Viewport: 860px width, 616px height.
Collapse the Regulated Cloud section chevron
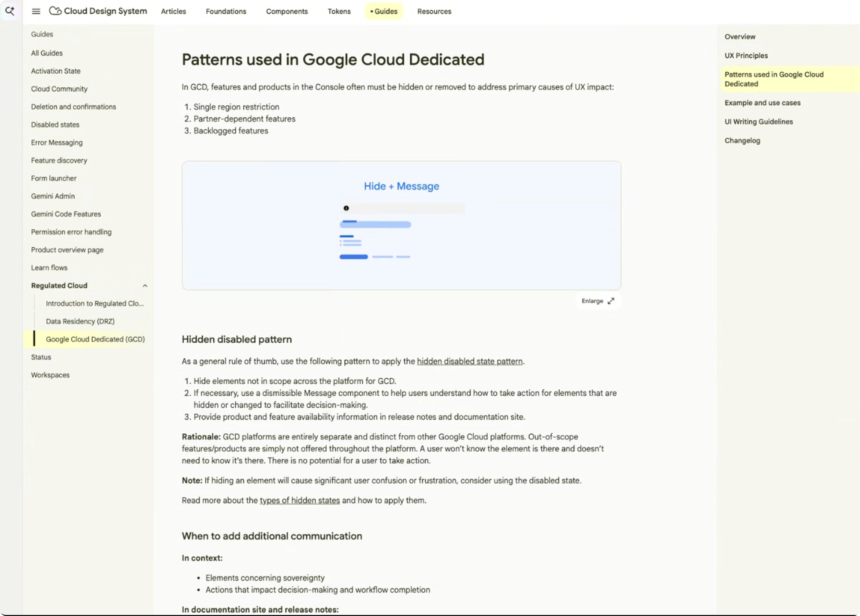point(145,286)
